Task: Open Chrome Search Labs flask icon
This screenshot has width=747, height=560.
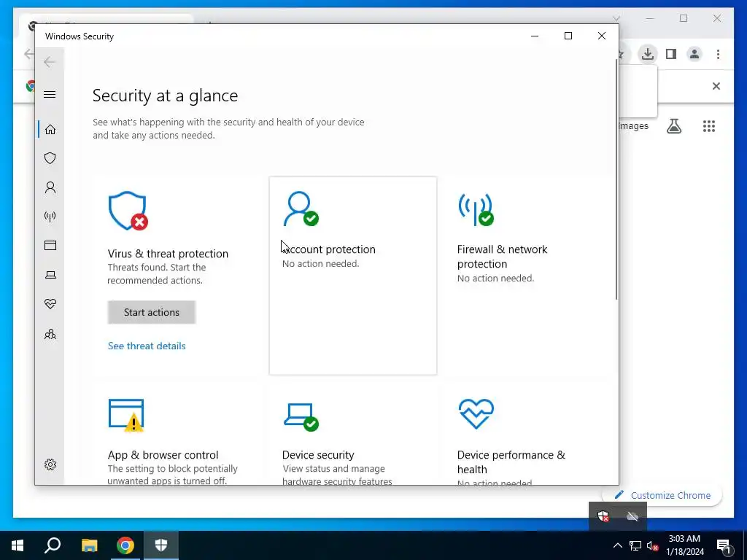Action: [673, 125]
